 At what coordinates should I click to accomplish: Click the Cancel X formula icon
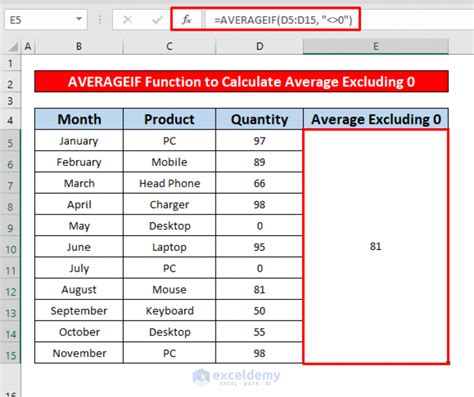[x=127, y=20]
